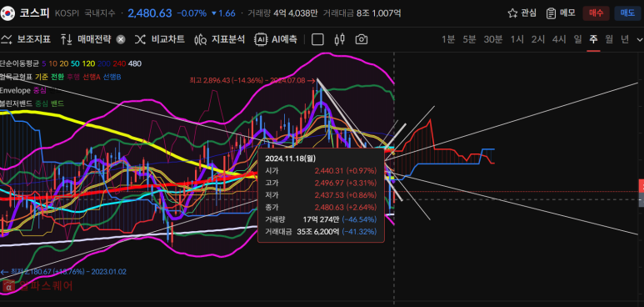Toggle the Ichimoku 후행 line legend
Image resolution: width=644 pixels, height=307 pixels.
click(x=73, y=77)
